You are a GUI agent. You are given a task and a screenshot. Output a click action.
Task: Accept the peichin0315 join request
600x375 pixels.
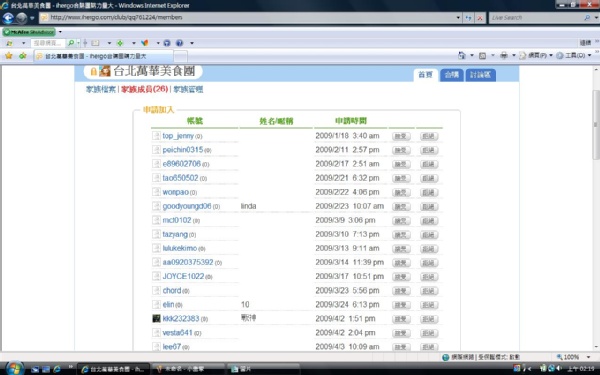(401, 150)
